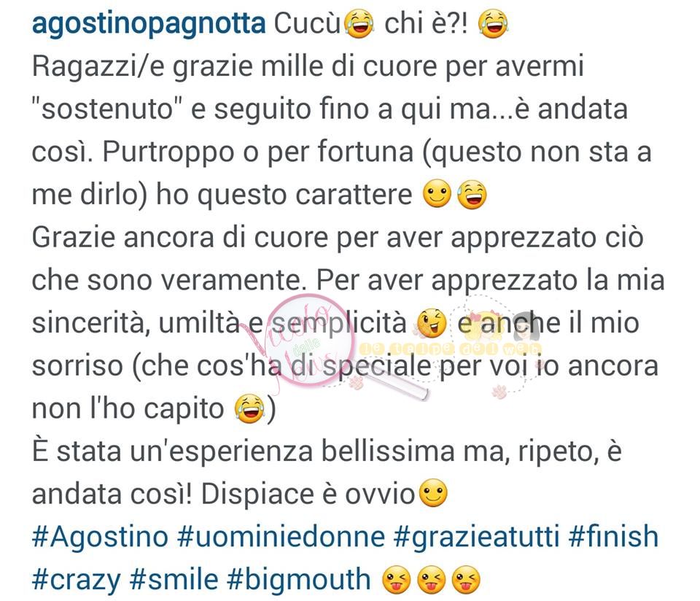Viewport: 700px width, 601px height.
Task: Open the #grazieatutti hashtag
Action: click(x=476, y=536)
